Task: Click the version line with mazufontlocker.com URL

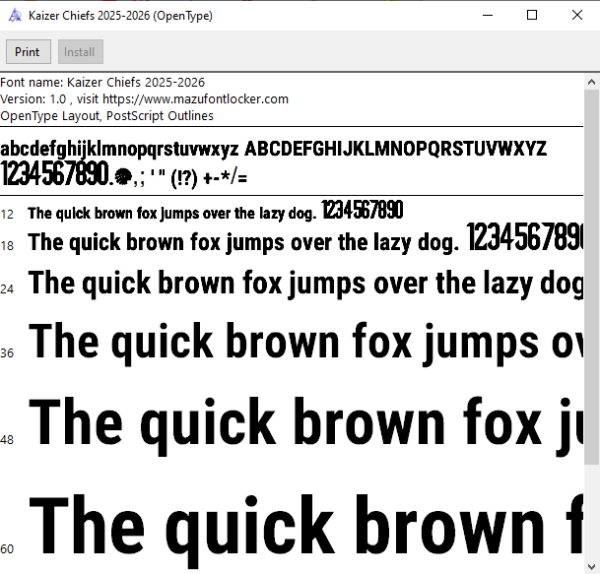Action: pos(144,99)
